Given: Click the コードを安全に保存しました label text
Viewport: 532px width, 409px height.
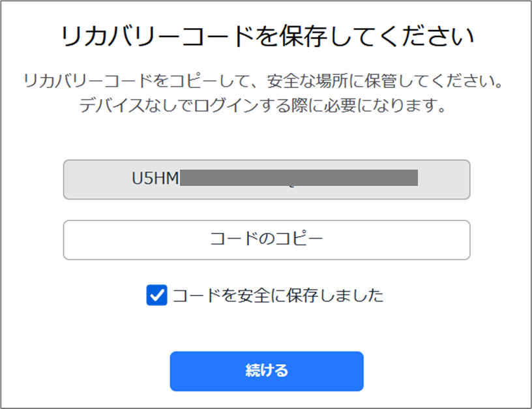Looking at the screenshot, I should (x=278, y=295).
